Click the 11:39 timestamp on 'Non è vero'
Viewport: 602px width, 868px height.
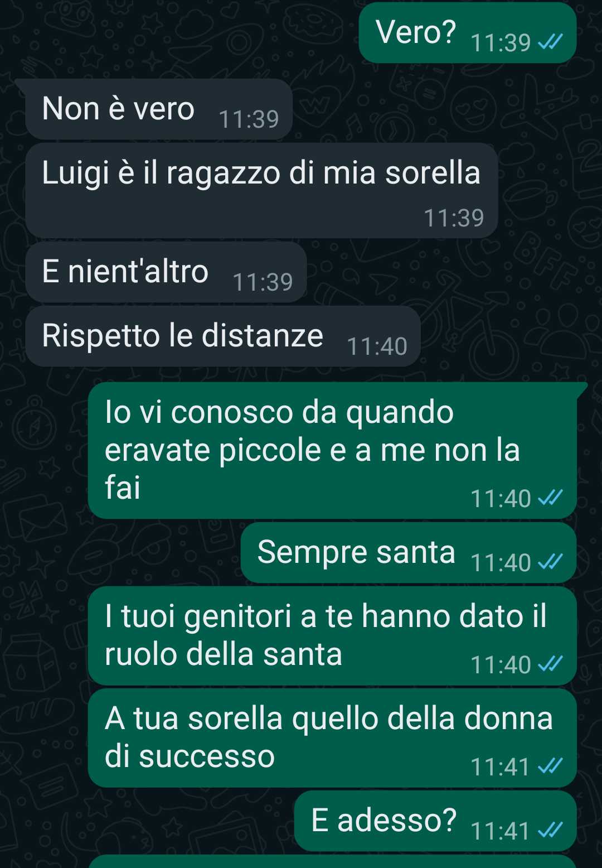249,119
